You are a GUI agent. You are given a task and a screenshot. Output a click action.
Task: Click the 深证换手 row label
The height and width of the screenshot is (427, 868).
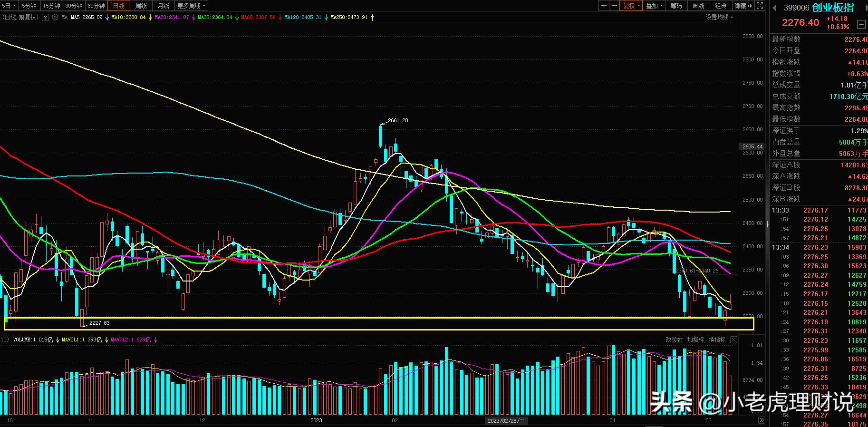click(786, 130)
